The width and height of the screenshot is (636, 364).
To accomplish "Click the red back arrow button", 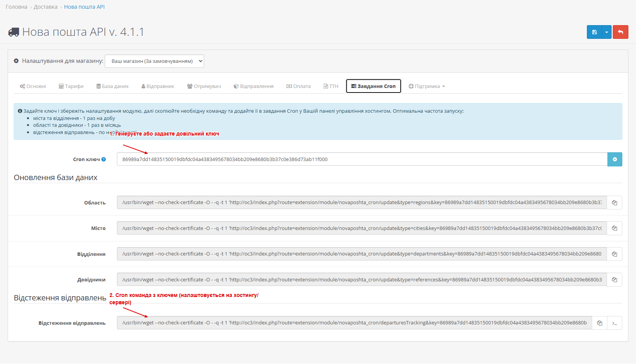I will 620,32.
